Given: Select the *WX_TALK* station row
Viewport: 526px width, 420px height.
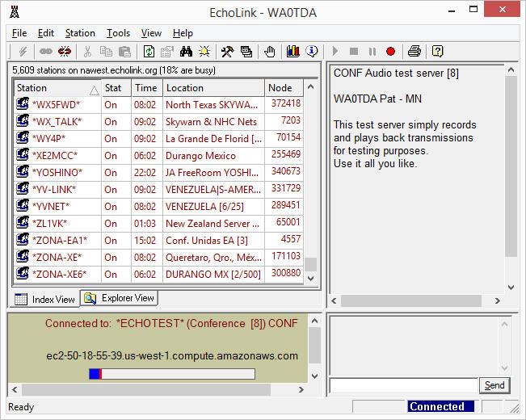Looking at the screenshot, I should [158, 121].
